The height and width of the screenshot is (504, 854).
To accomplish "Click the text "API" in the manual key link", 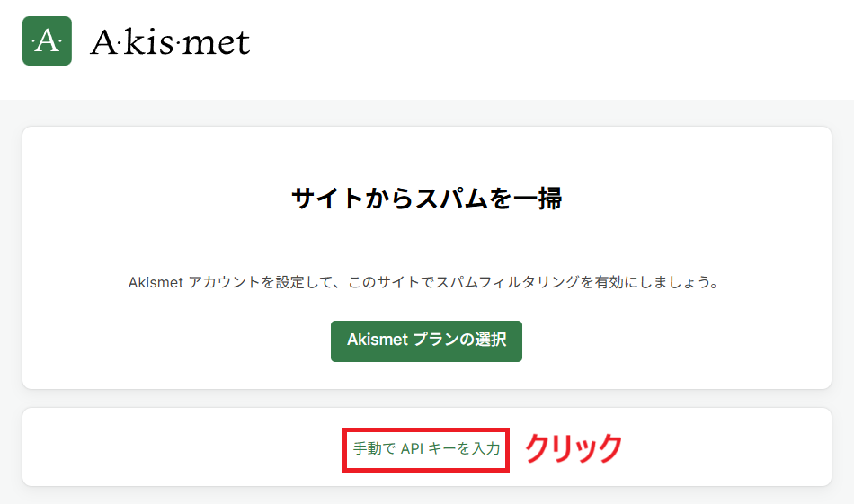I will point(413,448).
